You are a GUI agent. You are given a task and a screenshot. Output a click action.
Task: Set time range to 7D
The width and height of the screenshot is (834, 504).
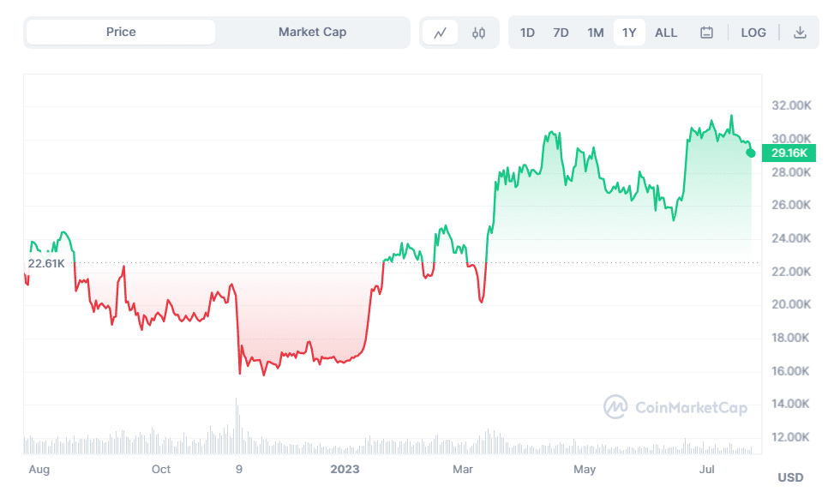click(x=561, y=33)
